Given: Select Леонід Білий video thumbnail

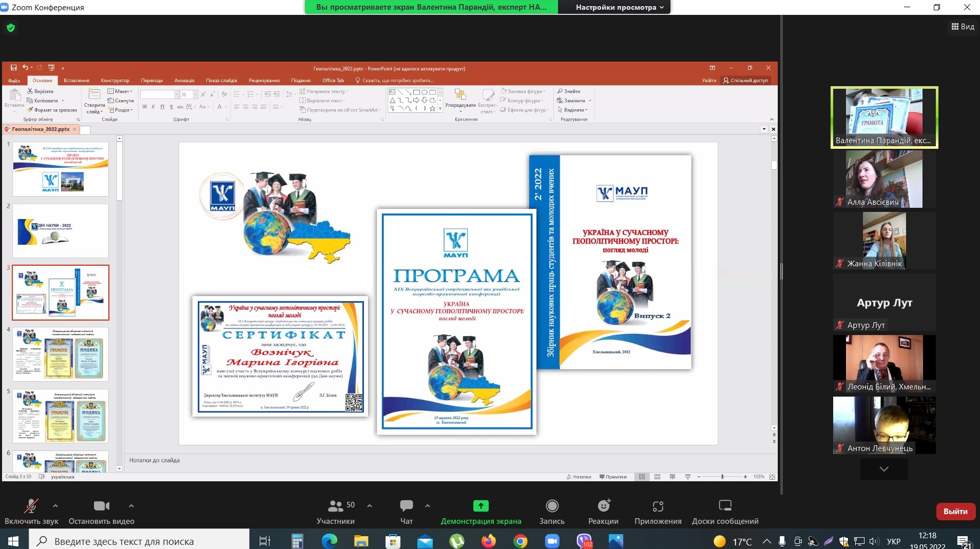Looking at the screenshot, I should (884, 364).
